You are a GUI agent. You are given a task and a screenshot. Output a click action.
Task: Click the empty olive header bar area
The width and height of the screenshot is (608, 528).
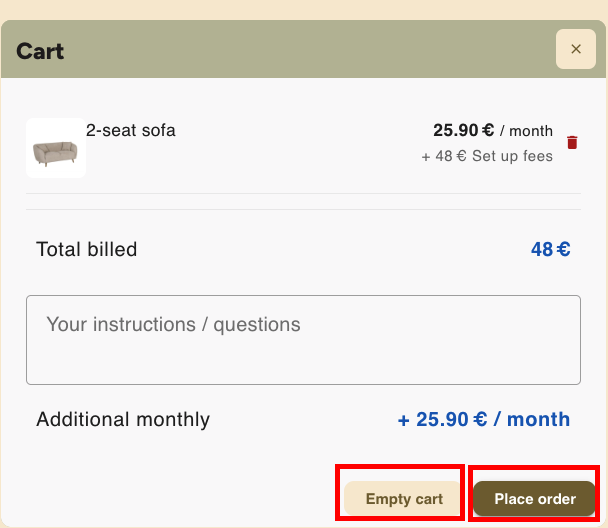300,50
